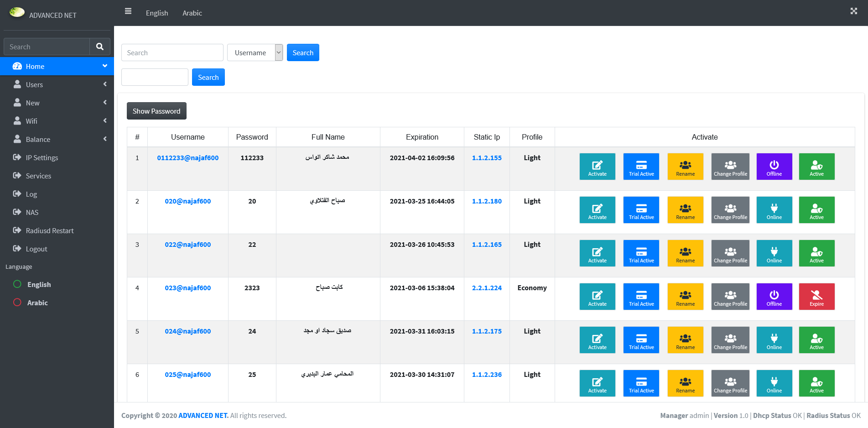The image size is (868, 428).
Task: Open the IP Settings sidebar icon
Action: (17, 157)
